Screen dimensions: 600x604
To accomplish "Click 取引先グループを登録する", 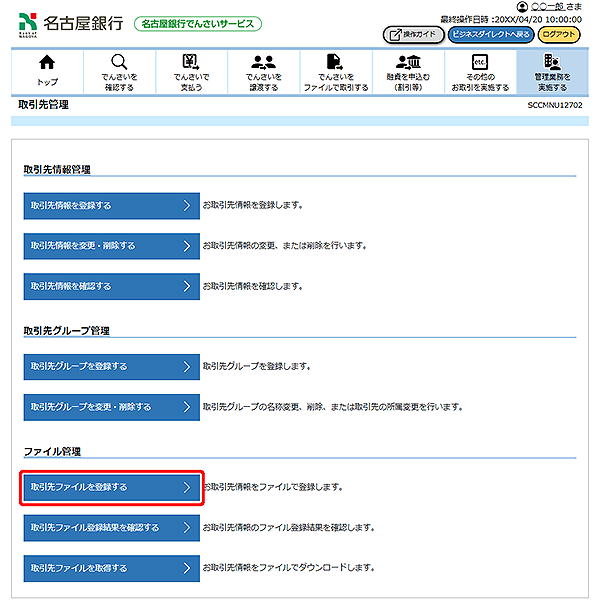I will [x=111, y=367].
